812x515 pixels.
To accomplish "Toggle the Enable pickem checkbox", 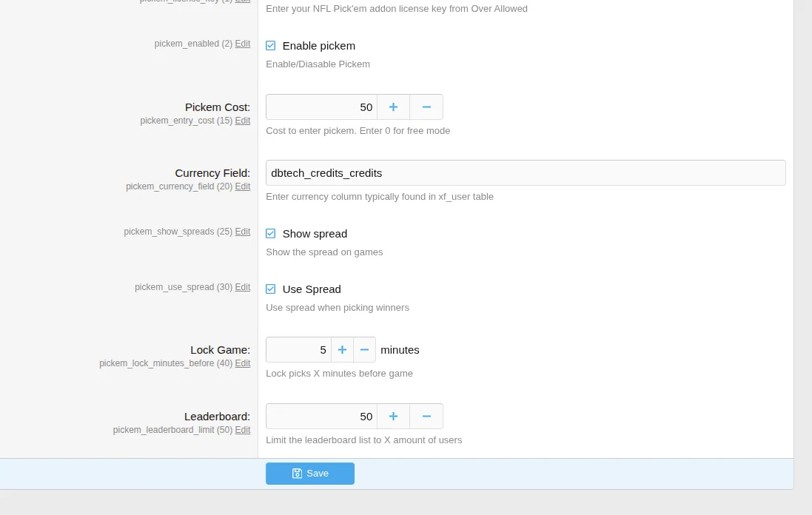I will 271,46.
